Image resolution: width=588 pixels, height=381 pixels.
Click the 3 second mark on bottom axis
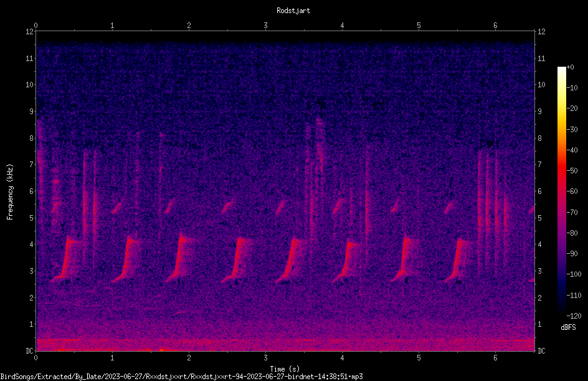pos(265,358)
